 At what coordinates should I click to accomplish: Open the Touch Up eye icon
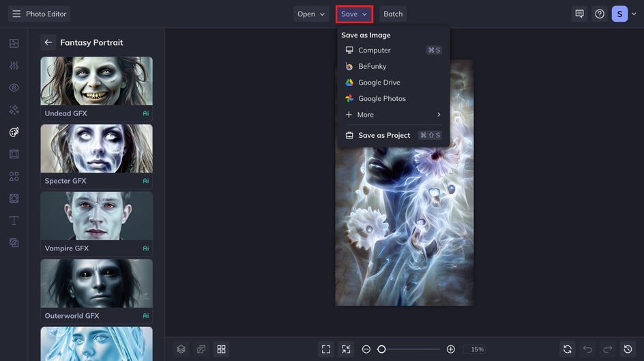[14, 87]
